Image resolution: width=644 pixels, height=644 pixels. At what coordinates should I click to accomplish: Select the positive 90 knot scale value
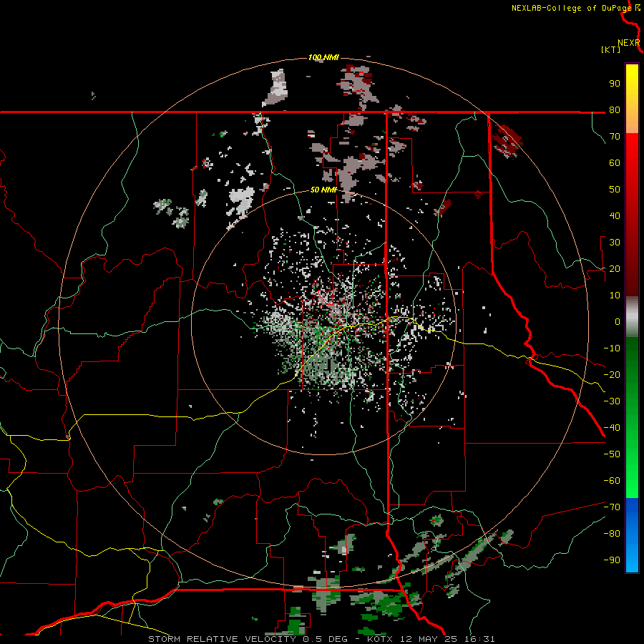point(615,84)
